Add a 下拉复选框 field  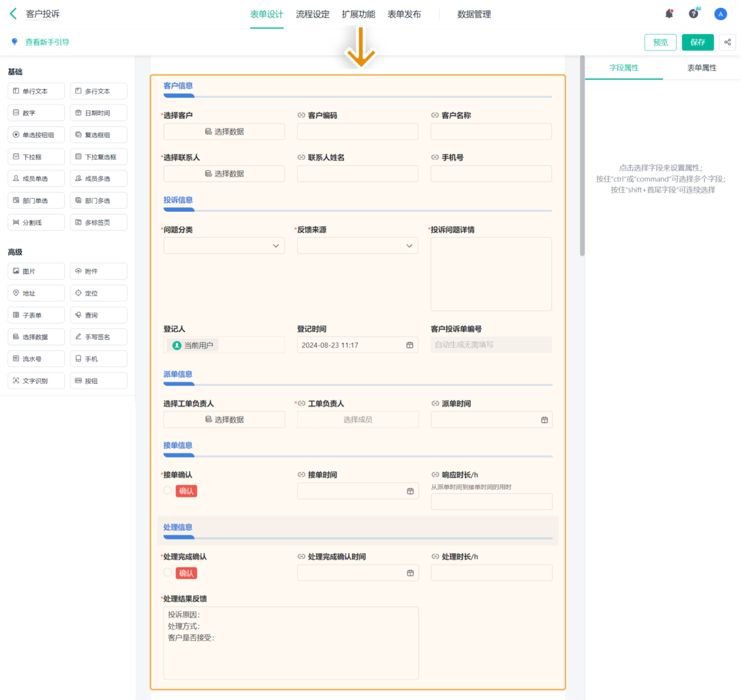[x=99, y=157]
